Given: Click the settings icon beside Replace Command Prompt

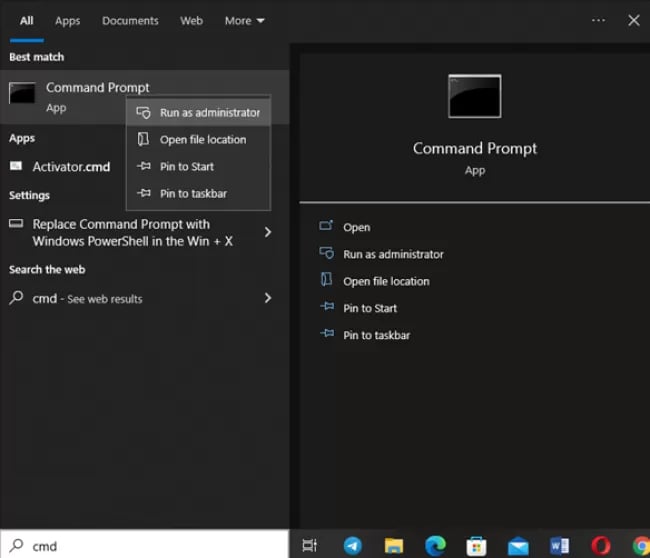Looking at the screenshot, I should pyautogui.click(x=16, y=224).
